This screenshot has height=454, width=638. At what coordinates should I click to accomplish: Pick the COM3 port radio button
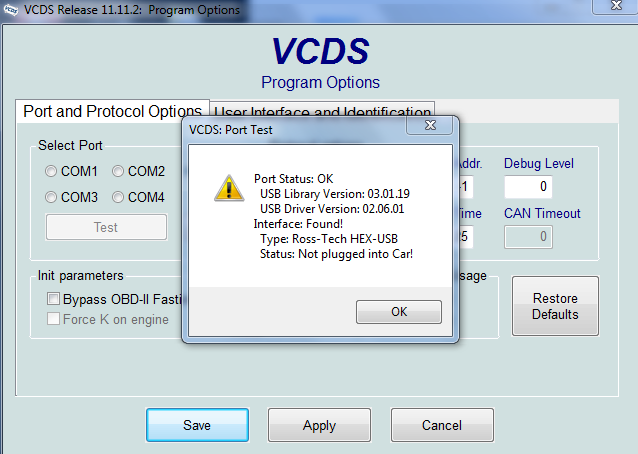click(x=51, y=197)
